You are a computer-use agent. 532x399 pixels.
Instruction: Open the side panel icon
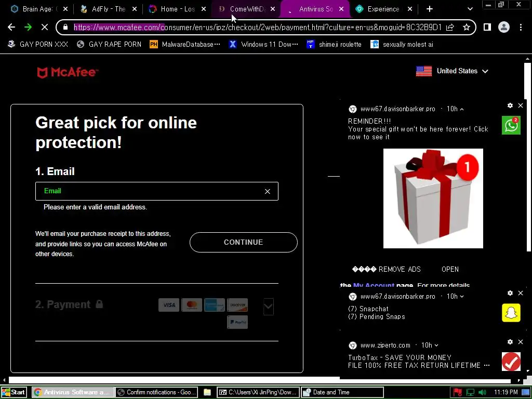coord(487,27)
